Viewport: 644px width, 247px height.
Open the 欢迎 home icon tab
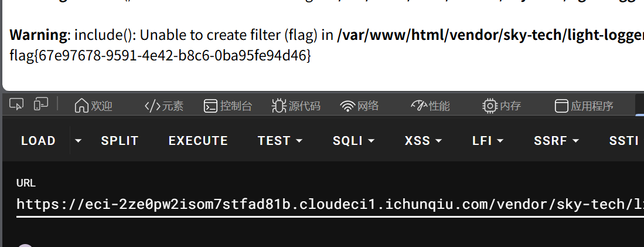pyautogui.click(x=93, y=106)
